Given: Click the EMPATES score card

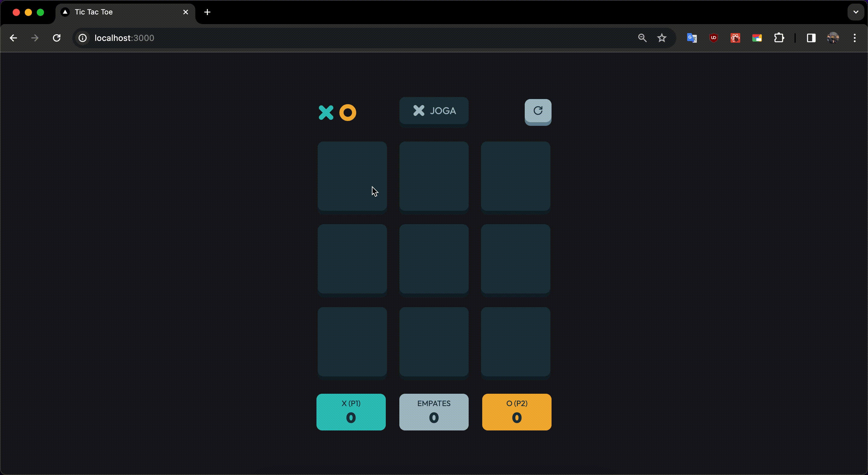Looking at the screenshot, I should pyautogui.click(x=434, y=412).
